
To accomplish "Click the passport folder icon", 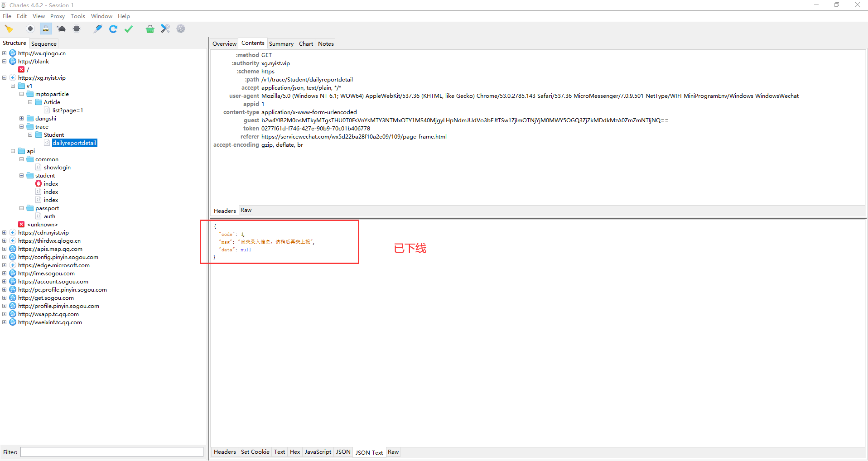I will click(x=30, y=208).
